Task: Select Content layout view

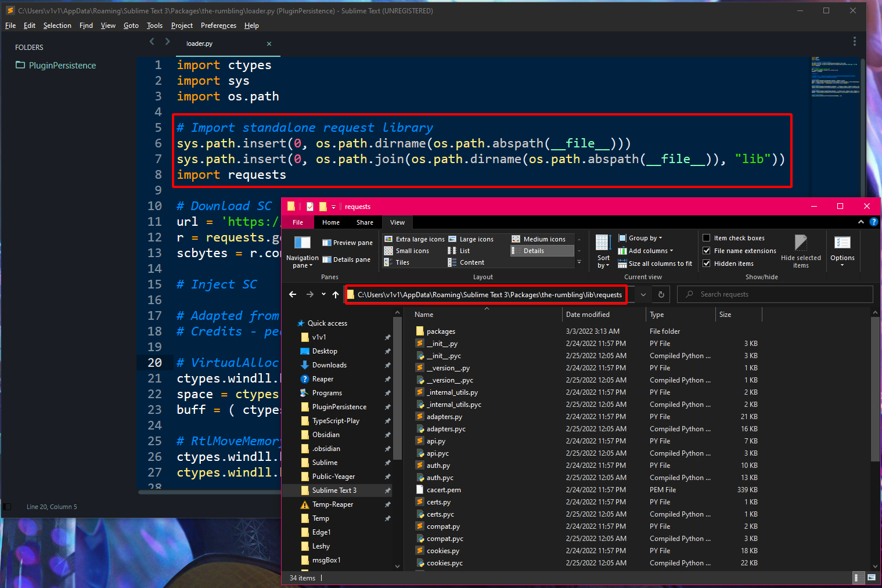Action: [466, 262]
